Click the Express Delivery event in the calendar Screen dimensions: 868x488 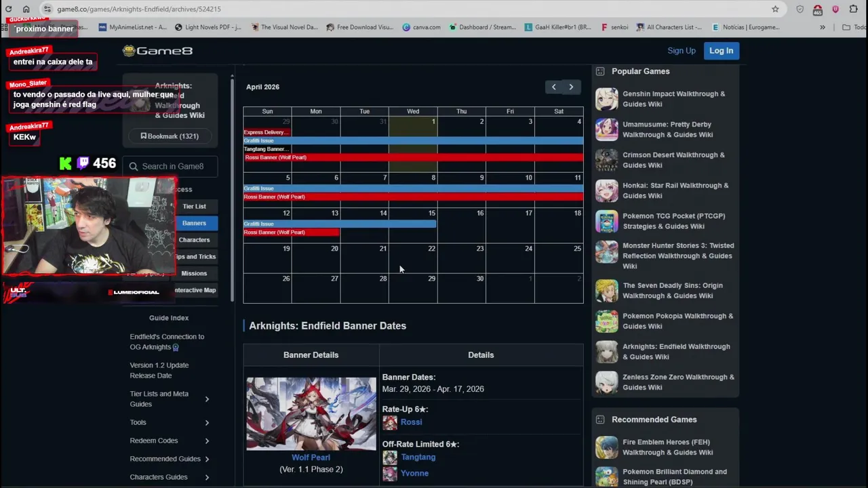pos(267,132)
